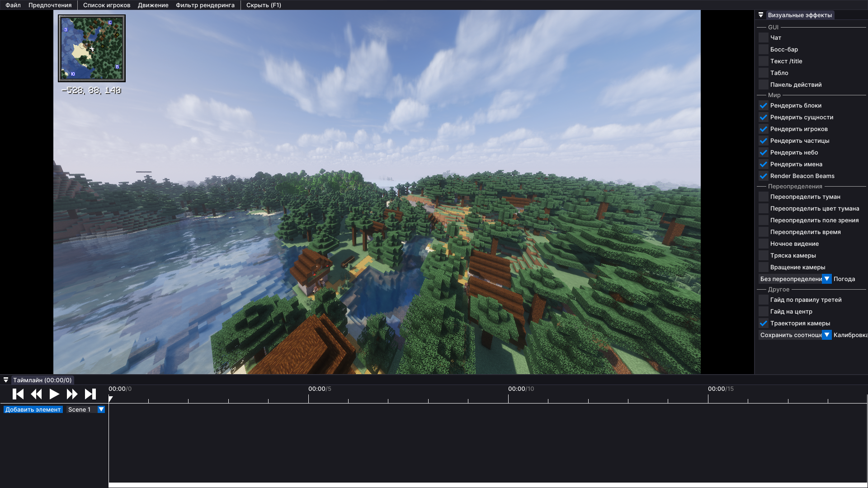Collapse the Визуальные эффекты panel arrow
This screenshot has width=868, height=488.
tap(761, 15)
